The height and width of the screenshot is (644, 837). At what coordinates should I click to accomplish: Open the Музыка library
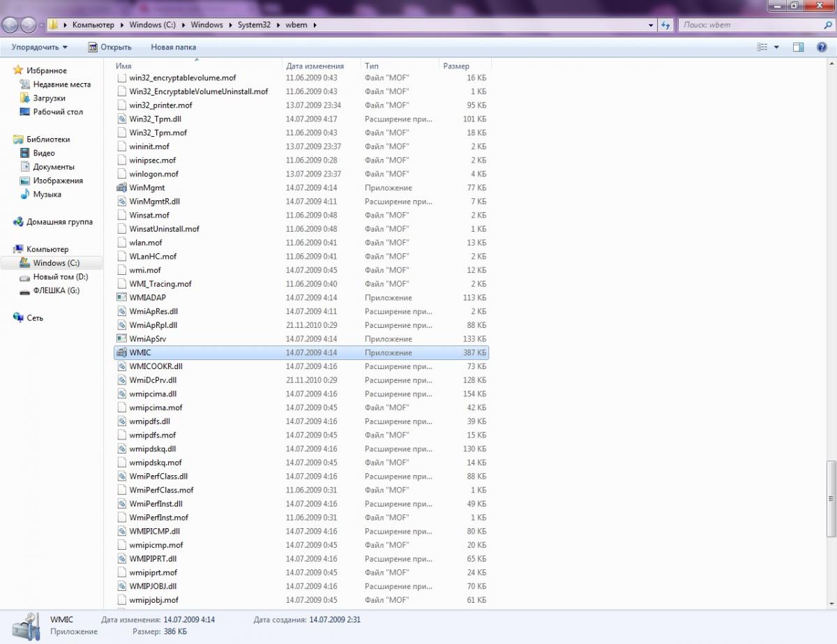pyautogui.click(x=47, y=194)
